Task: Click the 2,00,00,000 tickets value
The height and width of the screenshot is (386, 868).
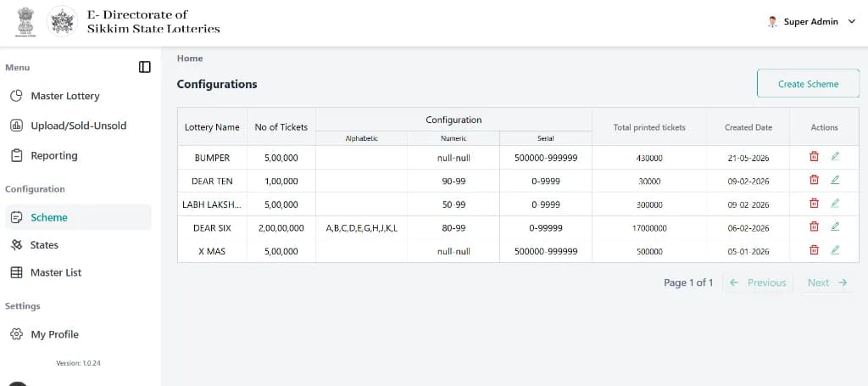Action: (281, 227)
